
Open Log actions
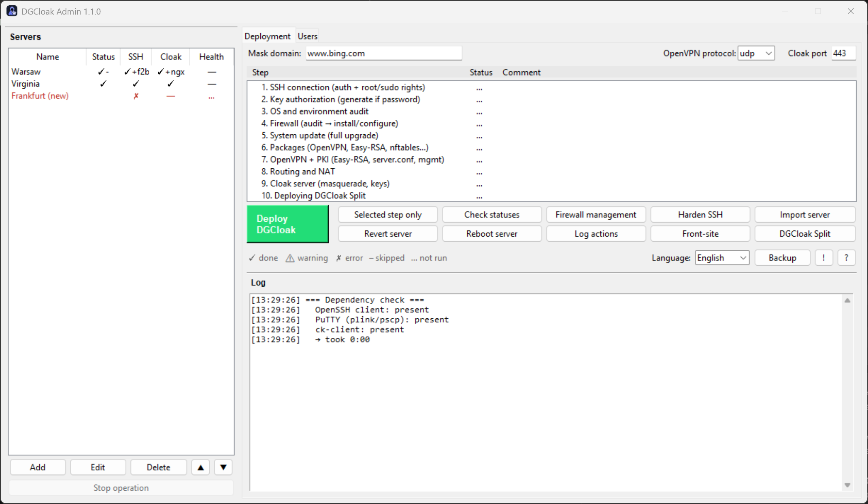pos(596,233)
